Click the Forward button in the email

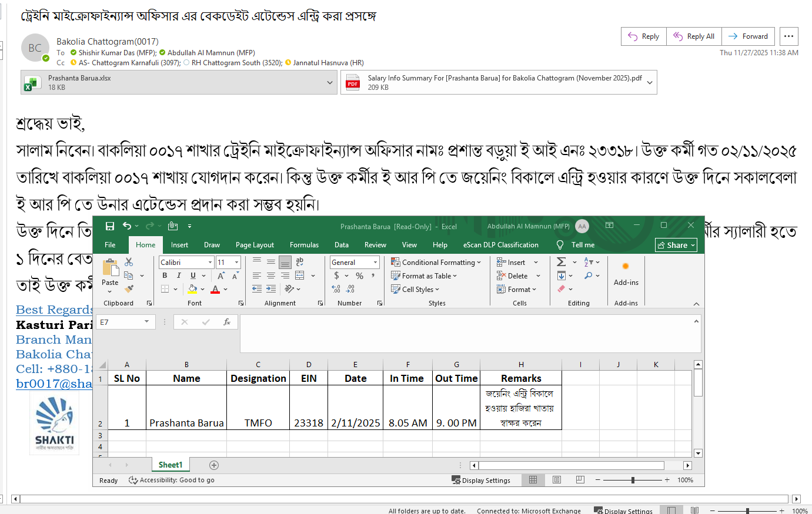[x=748, y=36]
